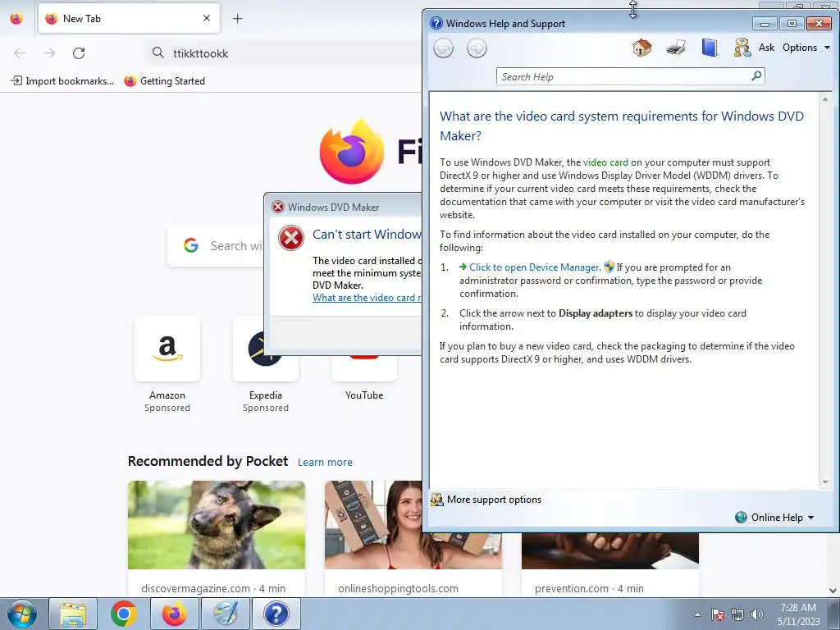
Task: Click to open Device Manager link
Action: point(534,267)
